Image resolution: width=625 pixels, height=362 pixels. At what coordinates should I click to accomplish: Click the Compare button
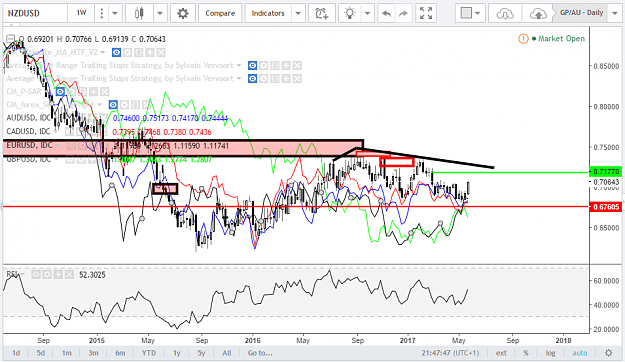coord(220,13)
